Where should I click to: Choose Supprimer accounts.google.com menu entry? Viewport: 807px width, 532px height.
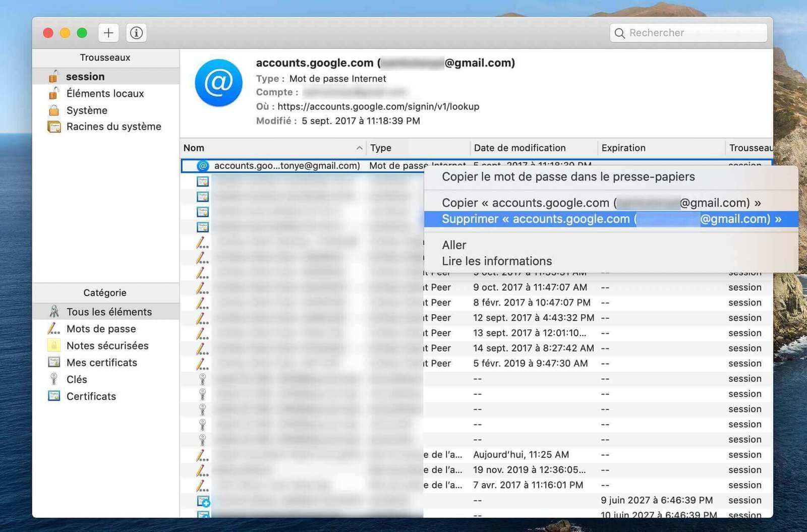pos(611,219)
